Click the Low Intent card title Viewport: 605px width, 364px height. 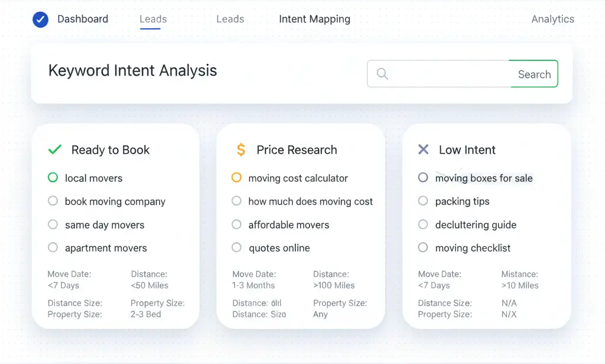click(467, 149)
